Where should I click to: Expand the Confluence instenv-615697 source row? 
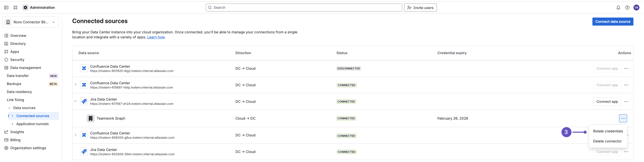pyautogui.click(x=75, y=85)
